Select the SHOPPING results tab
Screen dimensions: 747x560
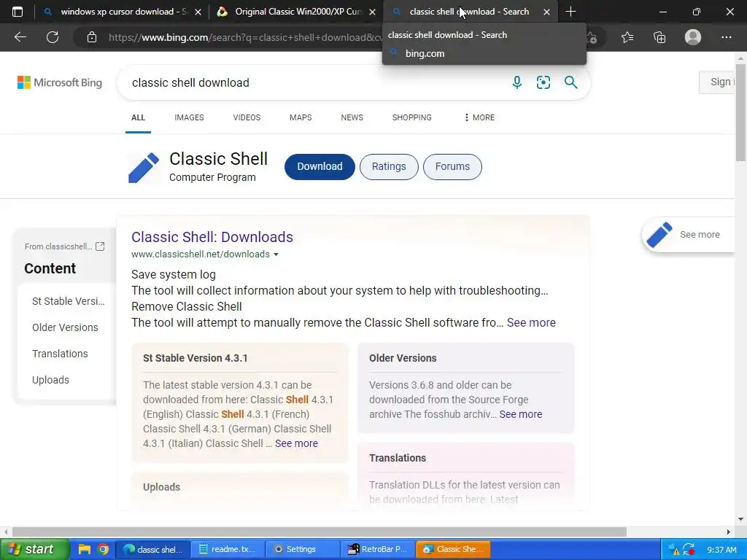pyautogui.click(x=412, y=117)
